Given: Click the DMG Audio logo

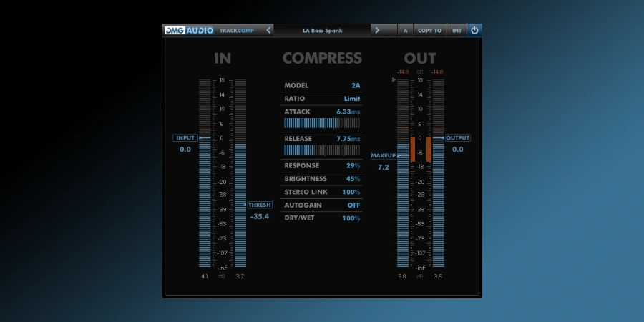Looking at the screenshot, I should tap(189, 30).
